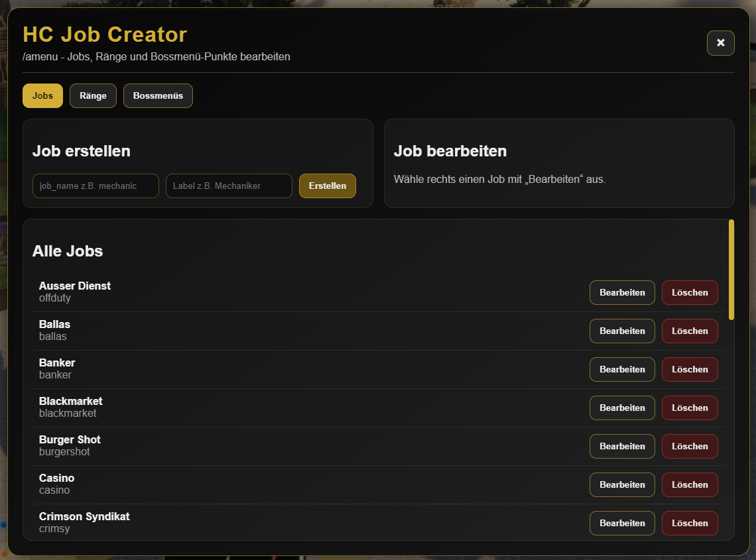This screenshot has height=560, width=756.
Task: Click the Job bearbeiten heading
Action: tap(450, 151)
